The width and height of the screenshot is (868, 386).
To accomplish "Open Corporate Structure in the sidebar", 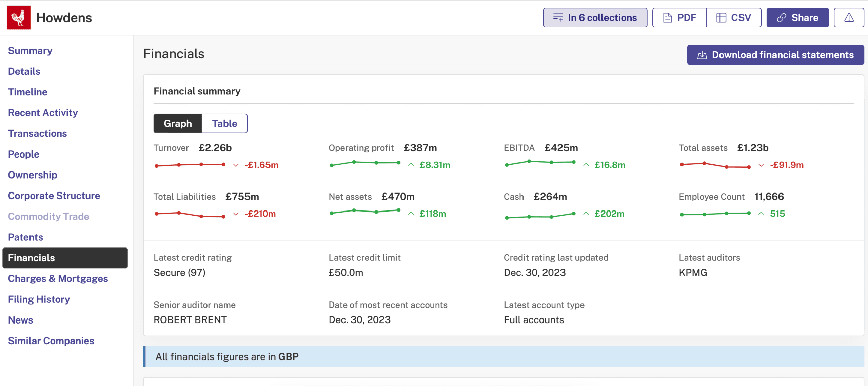I will 54,196.
